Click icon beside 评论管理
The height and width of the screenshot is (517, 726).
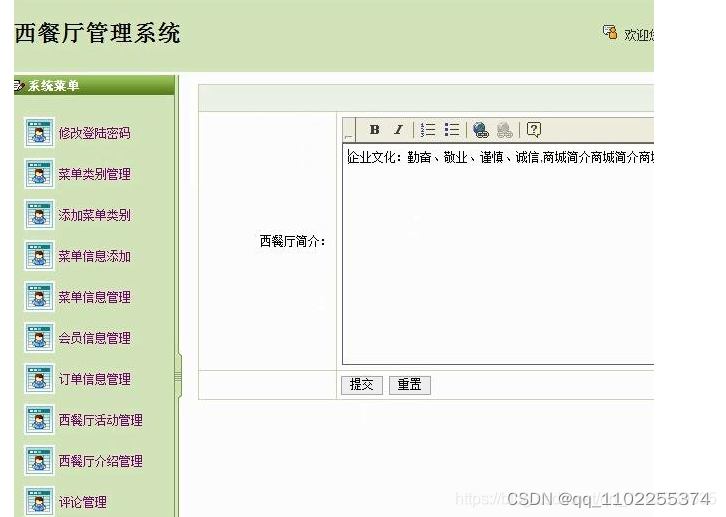39,502
